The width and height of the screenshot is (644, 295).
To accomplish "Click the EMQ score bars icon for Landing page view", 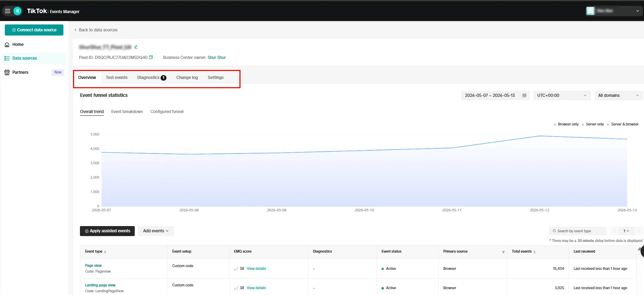I will click(236, 288).
